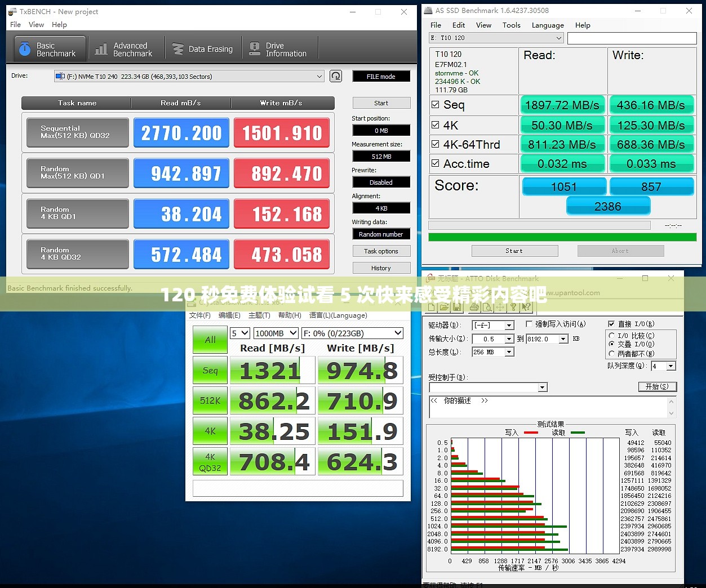Image resolution: width=706 pixels, height=588 pixels.
Task: Open ATTO transfer size 0.5 dropdown
Action: (493, 338)
